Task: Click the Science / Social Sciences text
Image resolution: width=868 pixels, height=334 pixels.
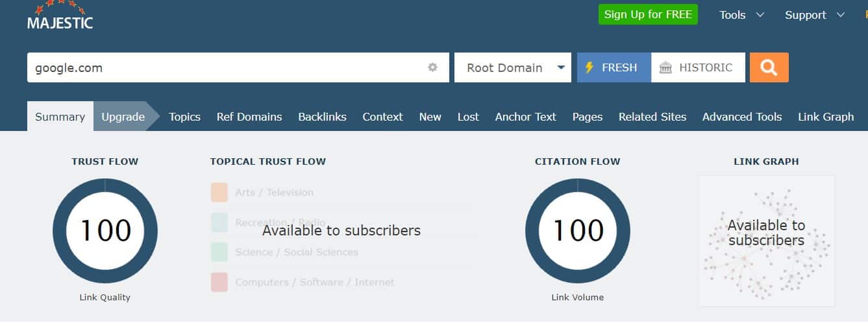Action: [297, 252]
